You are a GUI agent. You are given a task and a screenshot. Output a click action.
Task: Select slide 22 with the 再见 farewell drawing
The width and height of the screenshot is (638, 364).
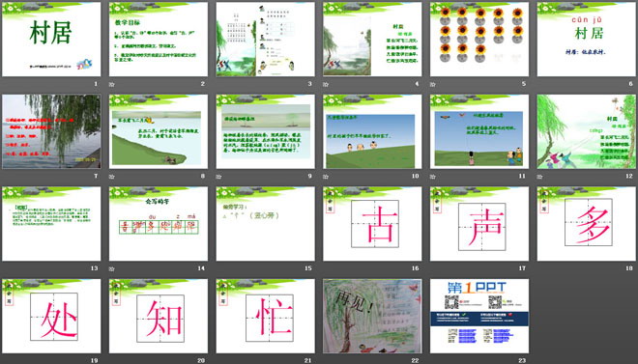tap(372, 316)
